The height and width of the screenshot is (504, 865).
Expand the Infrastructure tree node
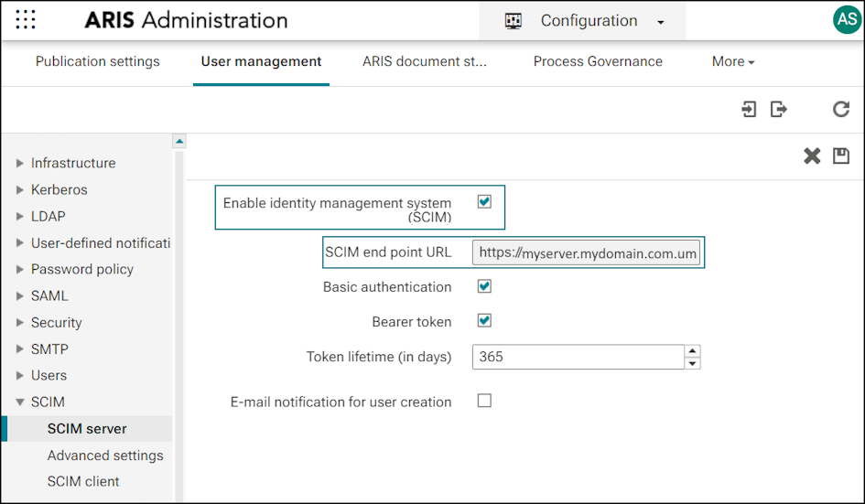[20, 163]
